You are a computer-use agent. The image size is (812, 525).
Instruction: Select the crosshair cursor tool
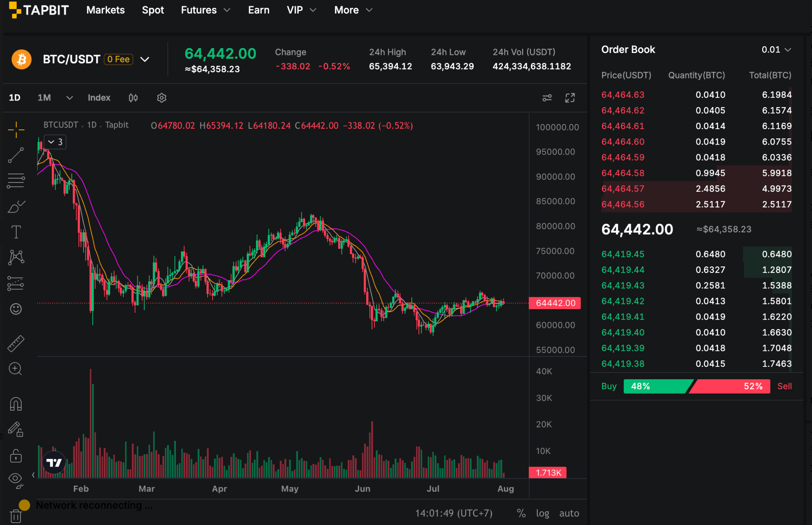tap(16, 130)
